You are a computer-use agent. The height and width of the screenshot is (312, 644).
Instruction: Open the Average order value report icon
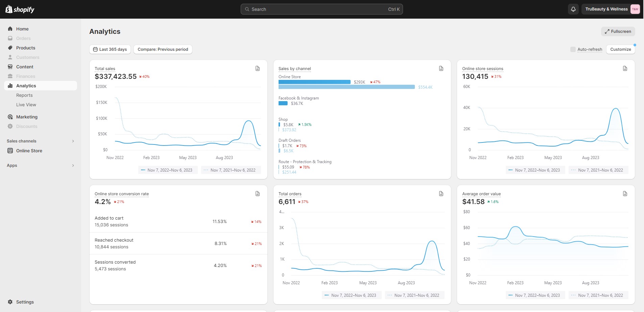pos(625,194)
